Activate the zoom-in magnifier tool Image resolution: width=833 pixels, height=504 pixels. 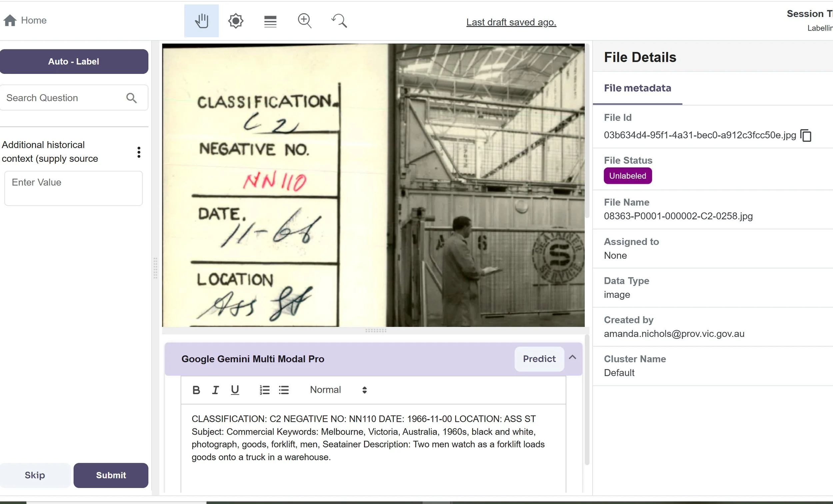(305, 21)
